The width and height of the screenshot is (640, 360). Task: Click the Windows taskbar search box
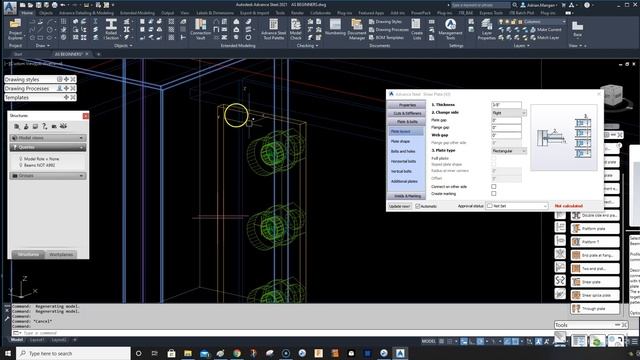[73, 353]
